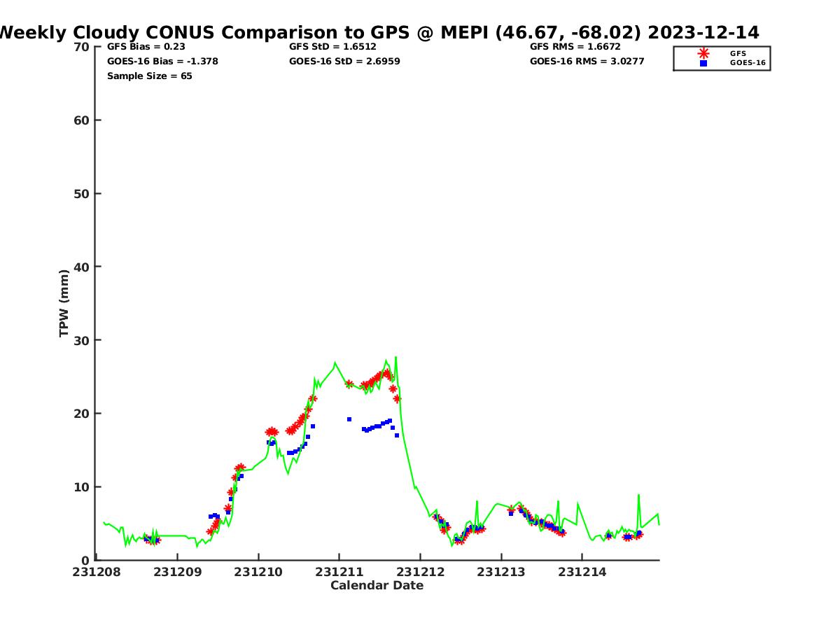Image resolution: width=840 pixels, height=630 pixels.
Task: Select the Sample Size = 65 annotation
Action: 149,76
